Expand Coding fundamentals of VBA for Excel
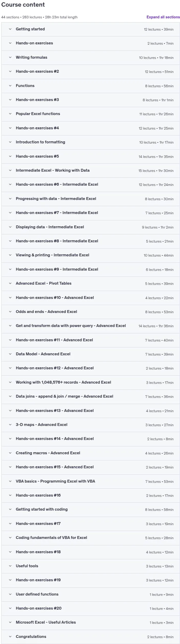The height and width of the screenshot is (644, 180). pyautogui.click(x=91, y=538)
